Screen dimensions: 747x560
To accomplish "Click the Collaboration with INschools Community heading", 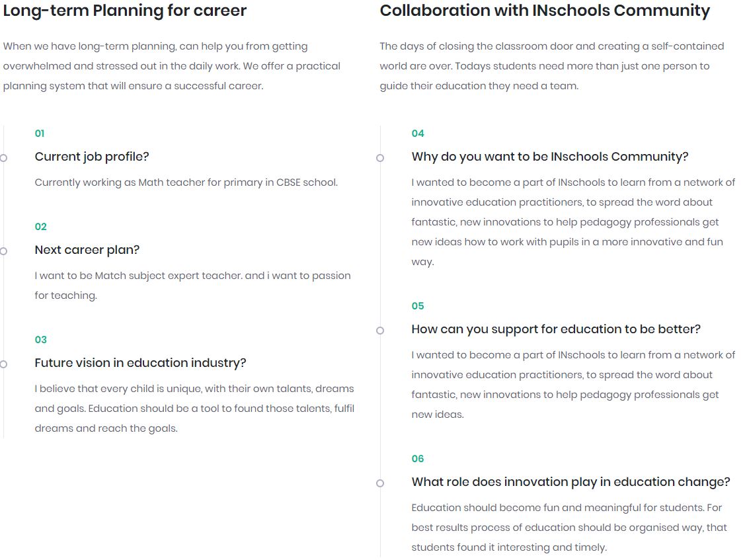I will click(545, 11).
